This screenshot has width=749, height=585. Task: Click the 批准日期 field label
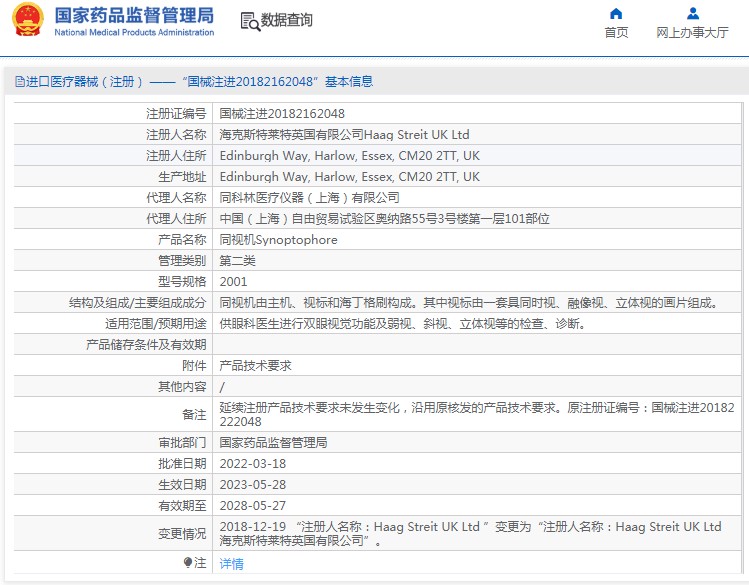182,464
